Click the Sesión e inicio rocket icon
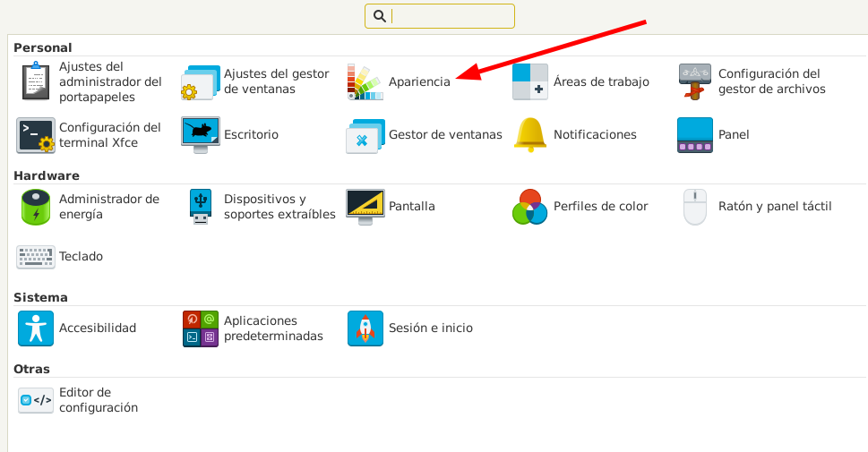This screenshot has height=452, width=868. coord(365,328)
